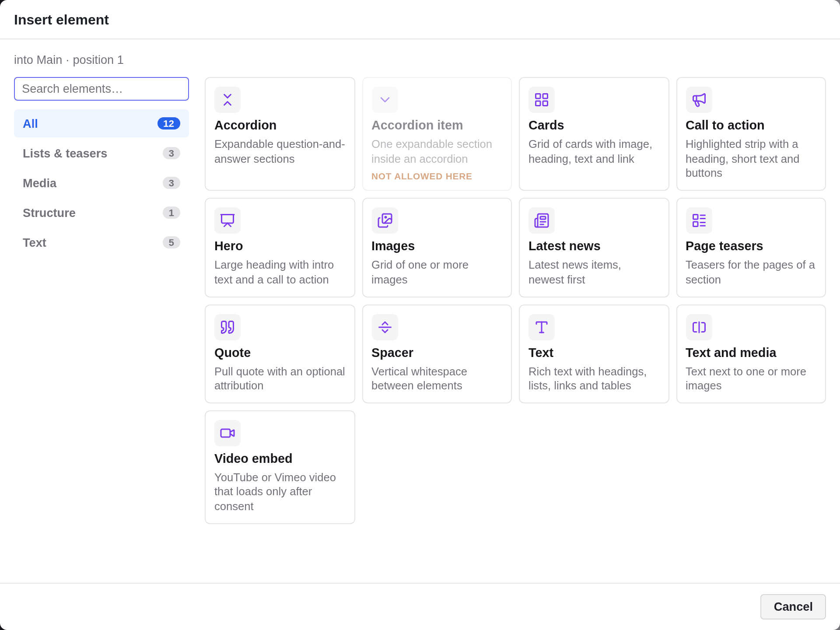Screen dimensions: 840x630
Task: Click the Cards grid icon
Action: point(542,100)
